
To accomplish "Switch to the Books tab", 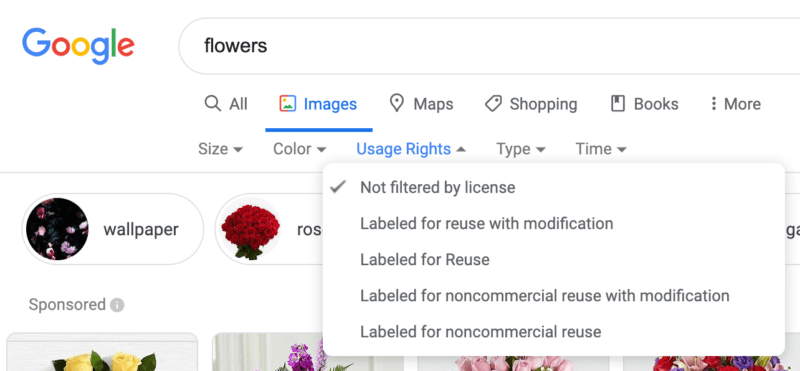I will 644,104.
